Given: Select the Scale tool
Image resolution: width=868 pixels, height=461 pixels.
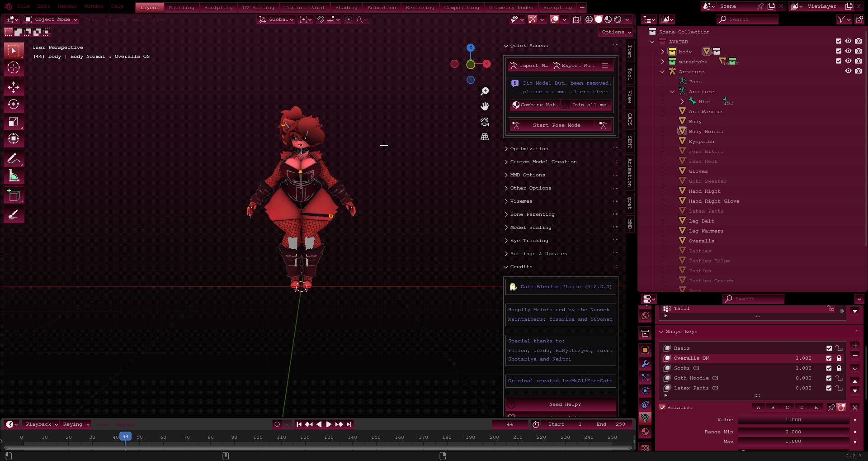Looking at the screenshot, I should pos(14,122).
